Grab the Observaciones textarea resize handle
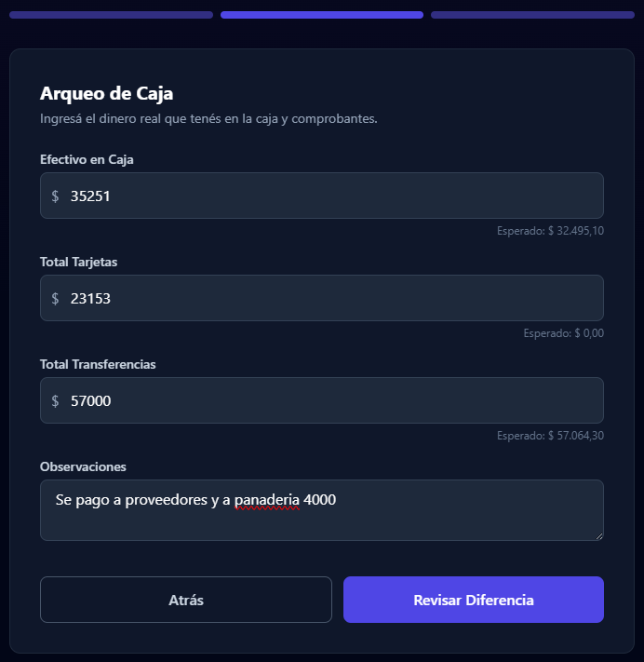Screen dimensions: 644x662 598,535
